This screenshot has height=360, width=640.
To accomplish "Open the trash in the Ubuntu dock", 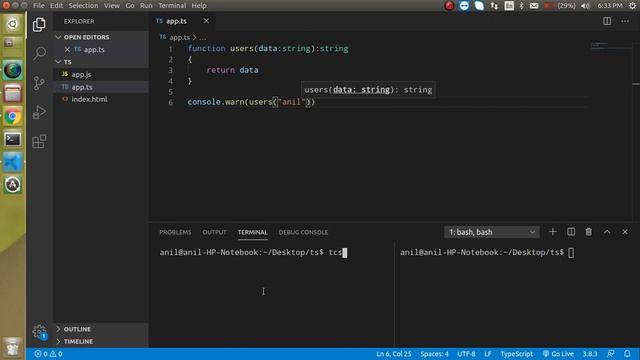I will [13, 347].
